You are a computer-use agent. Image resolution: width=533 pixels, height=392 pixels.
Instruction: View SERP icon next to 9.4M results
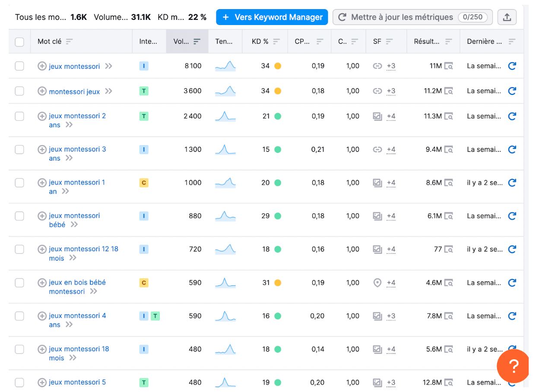449,149
